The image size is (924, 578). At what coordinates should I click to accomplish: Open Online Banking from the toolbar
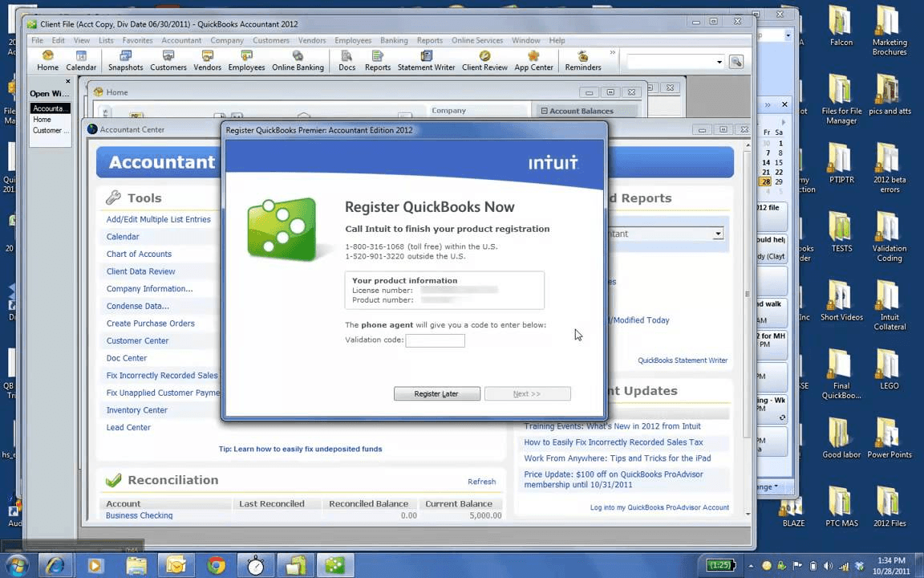pos(298,61)
